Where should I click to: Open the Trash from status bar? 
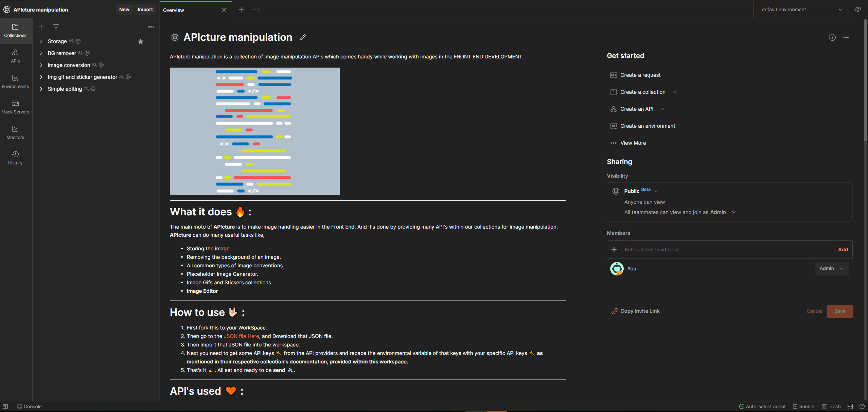click(x=831, y=407)
